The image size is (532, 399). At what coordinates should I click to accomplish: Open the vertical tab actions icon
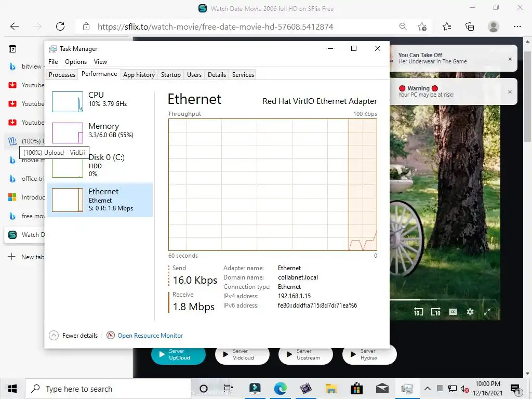[12, 49]
